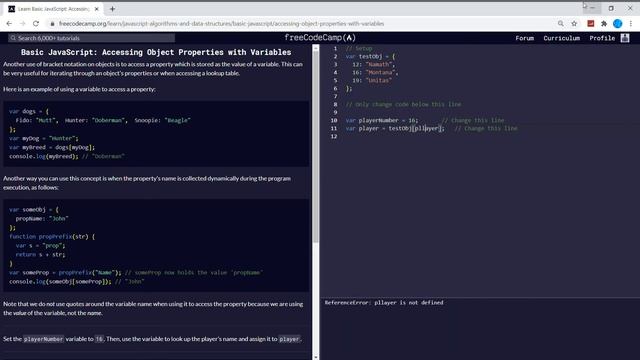Click line number 12 in the editor gutter
Image resolution: width=640 pixels, height=360 pixels.
tap(334, 136)
